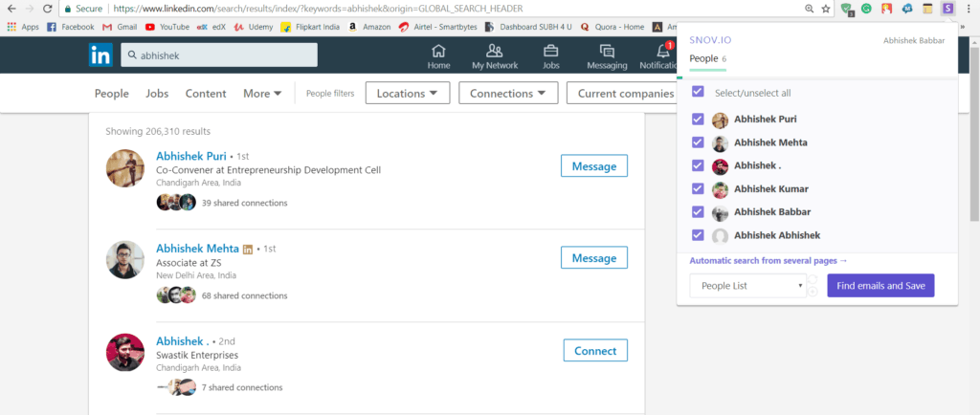The image size is (980, 415).
Task: Click the Grammarly extension icon
Action: pyautogui.click(x=866, y=9)
